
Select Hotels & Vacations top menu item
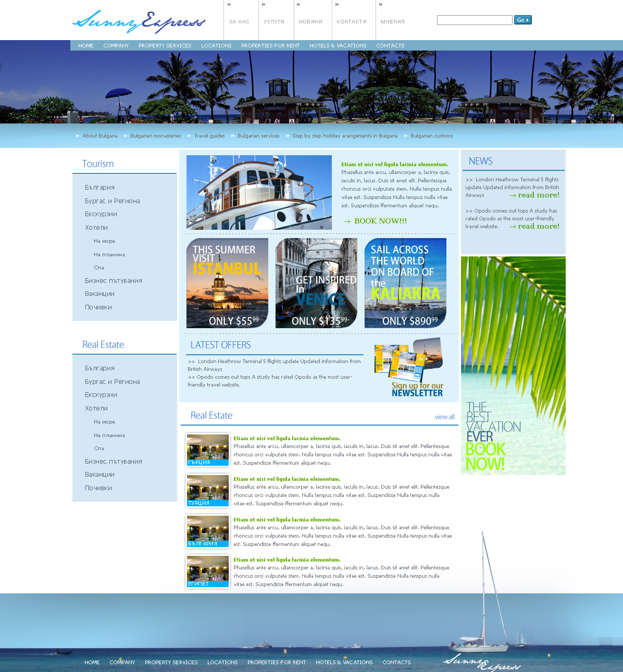338,46
